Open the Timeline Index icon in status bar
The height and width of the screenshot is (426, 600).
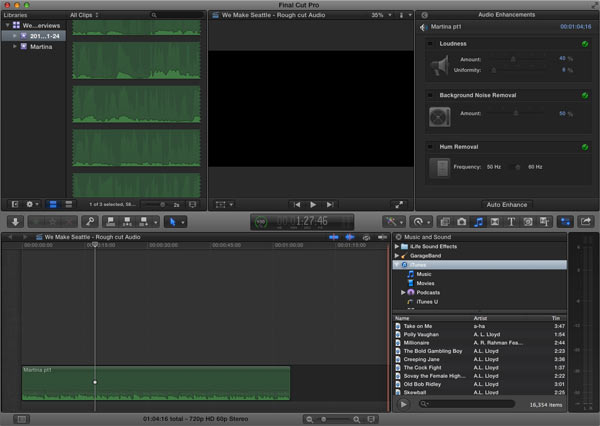pyautogui.click(x=21, y=419)
